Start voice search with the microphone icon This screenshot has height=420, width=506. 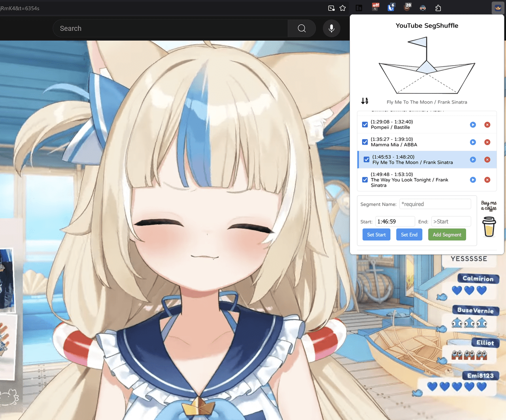click(x=332, y=28)
